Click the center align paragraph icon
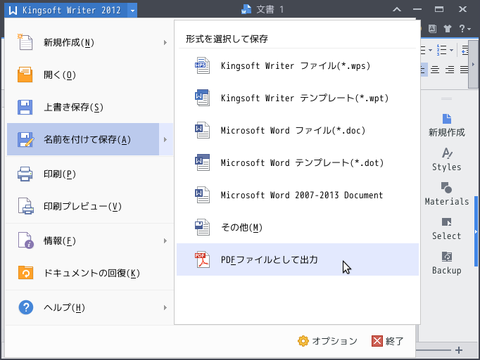 [x=435, y=70]
